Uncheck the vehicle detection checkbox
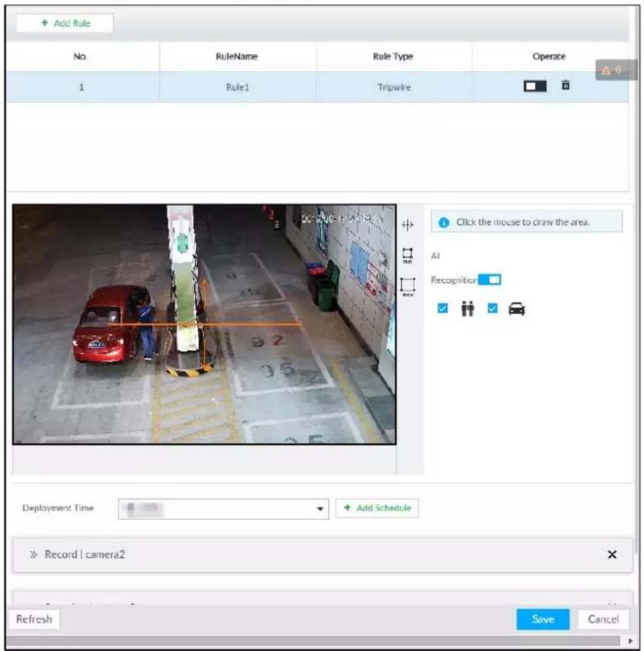644x651 pixels. (x=492, y=308)
